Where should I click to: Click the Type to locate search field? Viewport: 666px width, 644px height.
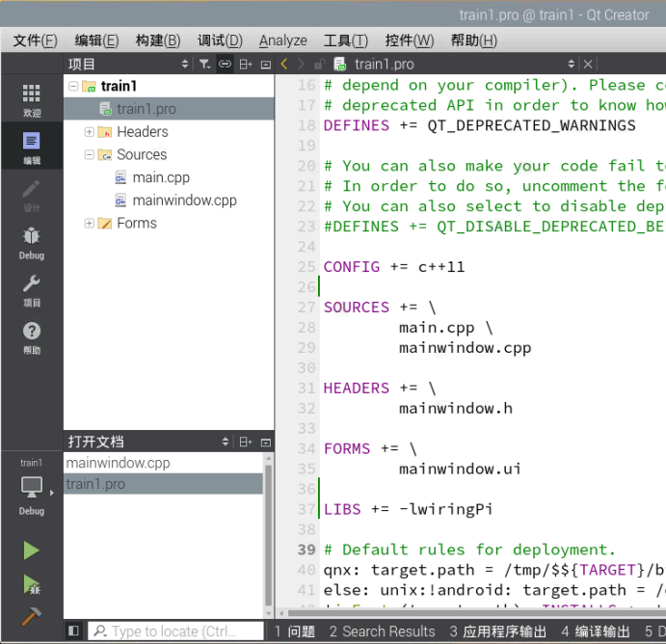[x=175, y=631]
